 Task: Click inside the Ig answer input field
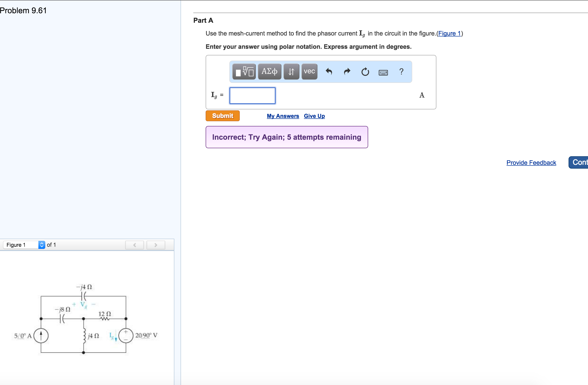coord(252,96)
